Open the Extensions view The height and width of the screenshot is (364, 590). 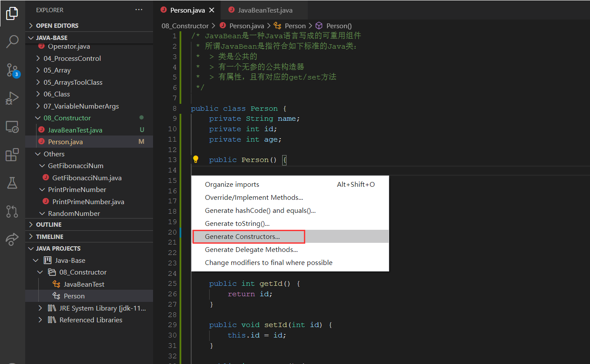tap(12, 155)
